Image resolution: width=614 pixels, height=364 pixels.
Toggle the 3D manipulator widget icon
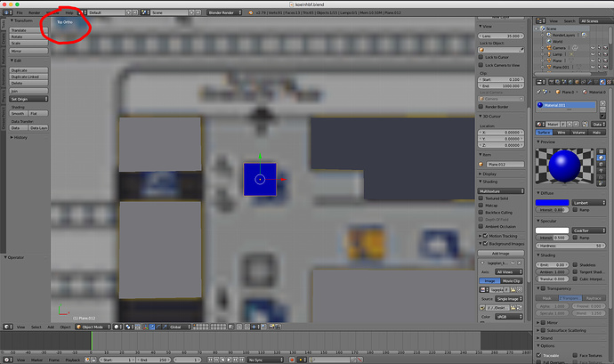click(x=146, y=327)
